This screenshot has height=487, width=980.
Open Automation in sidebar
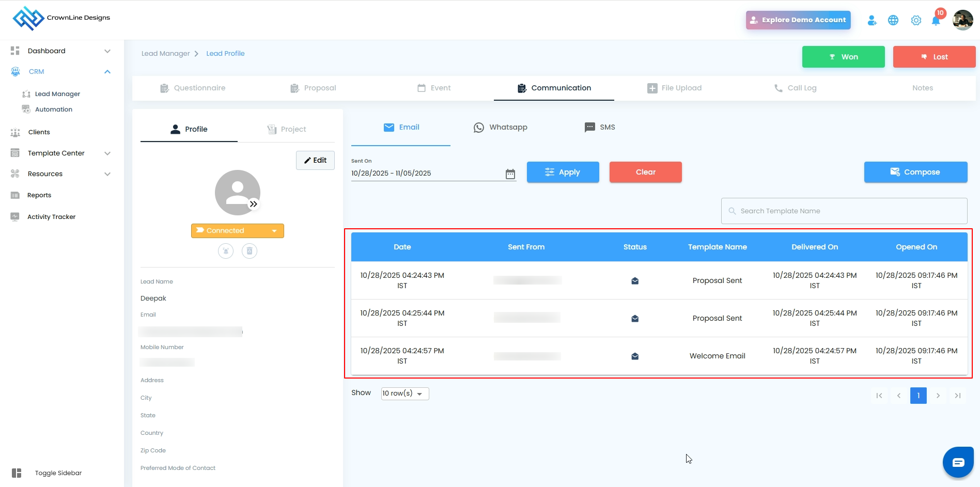pyautogui.click(x=54, y=109)
